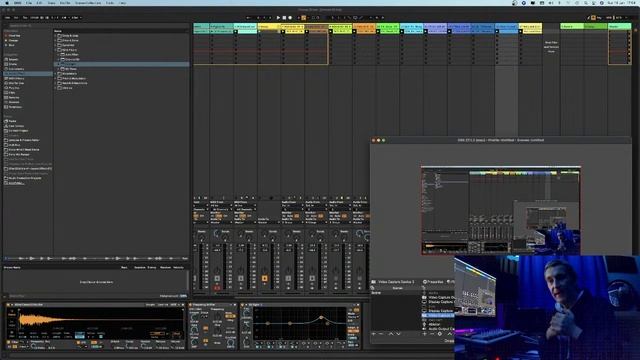The image size is (640, 360).
Task: Open the Apple menu
Action: coord(7,3)
